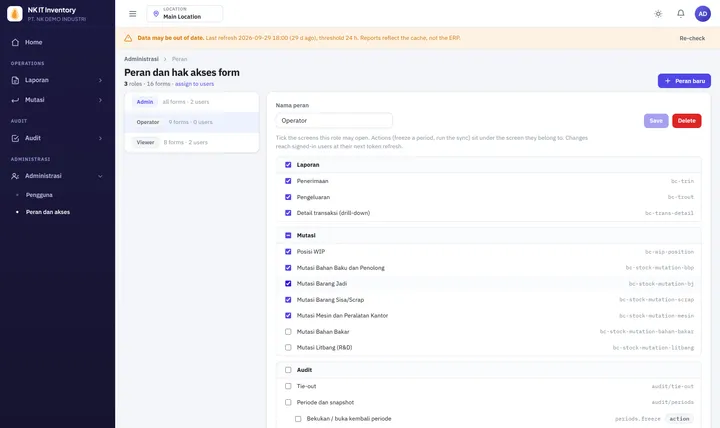Uncheck Detail transaksi (drill-down) checkbox
The image size is (720, 428).
(x=288, y=213)
